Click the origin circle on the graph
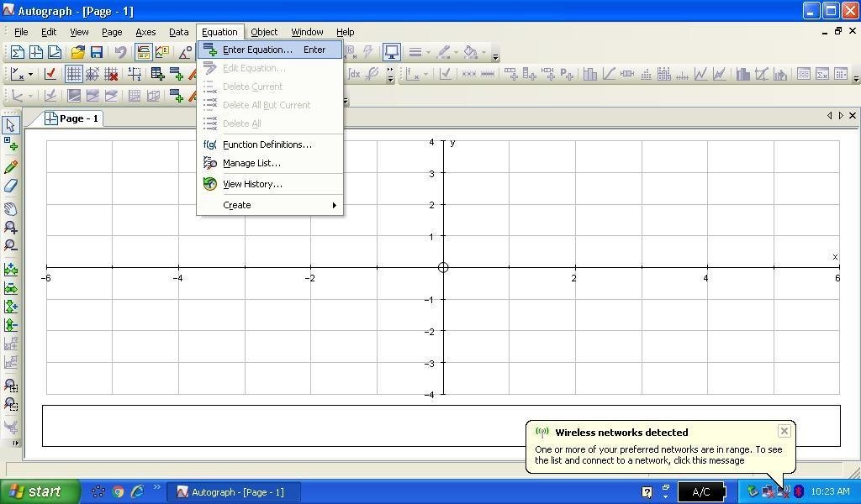861x504 pixels. pos(443,268)
